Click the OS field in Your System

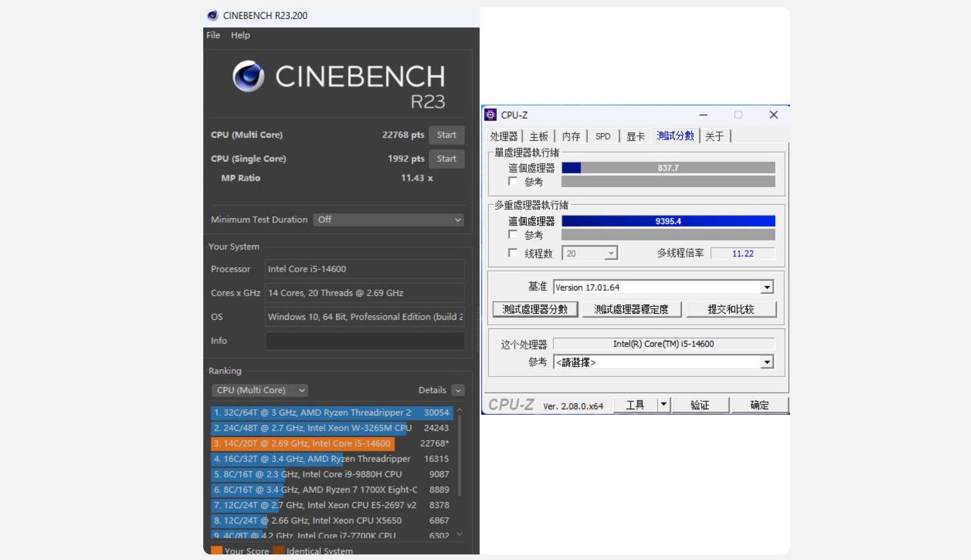pos(365,317)
